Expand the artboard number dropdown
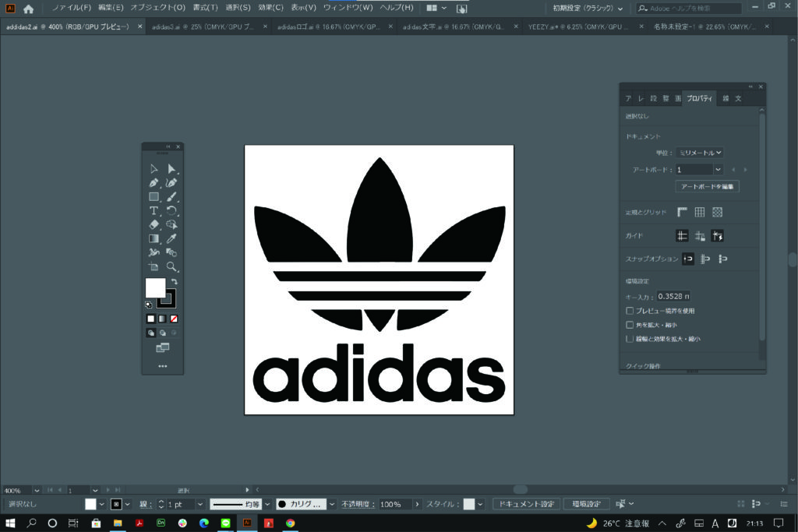The image size is (798, 532). click(x=718, y=169)
